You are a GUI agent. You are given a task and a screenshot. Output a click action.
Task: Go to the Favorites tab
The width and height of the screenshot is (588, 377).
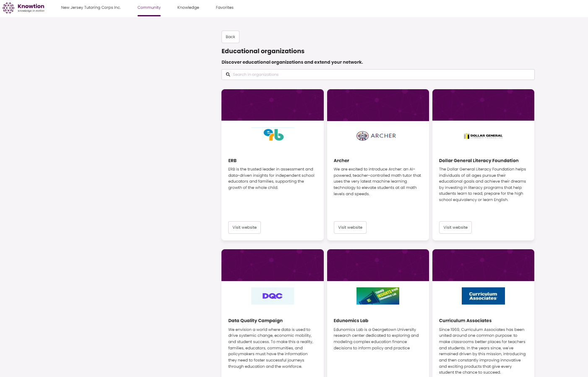(225, 8)
